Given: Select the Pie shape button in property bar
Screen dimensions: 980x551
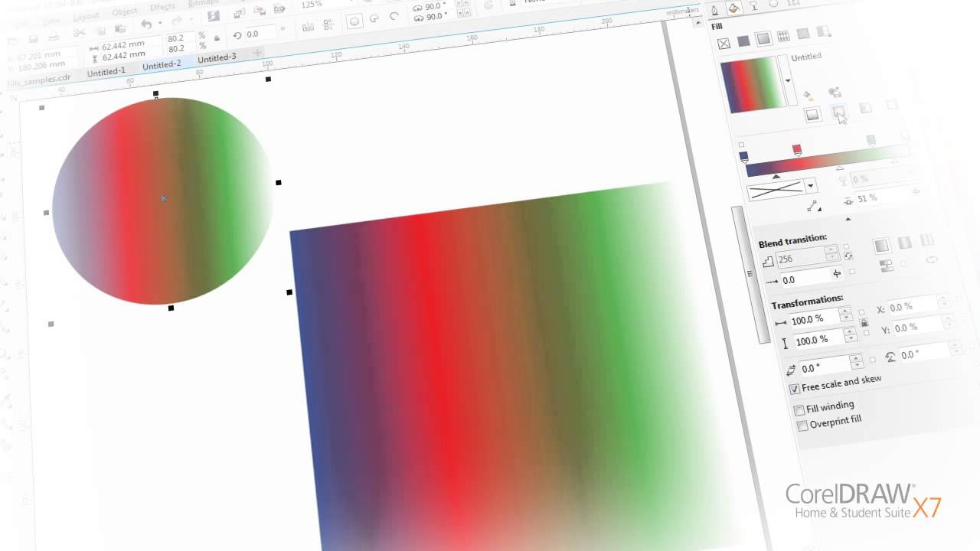Looking at the screenshot, I should pos(374,19).
